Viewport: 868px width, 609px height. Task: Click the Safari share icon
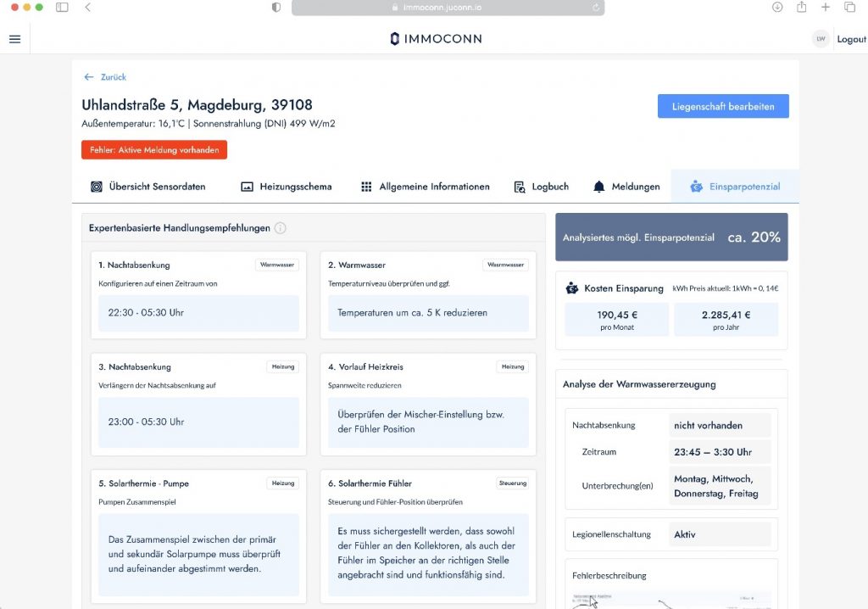coord(801,7)
